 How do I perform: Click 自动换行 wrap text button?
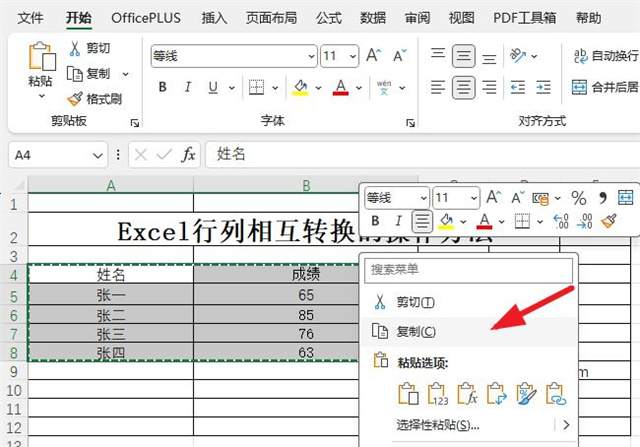tap(606, 56)
